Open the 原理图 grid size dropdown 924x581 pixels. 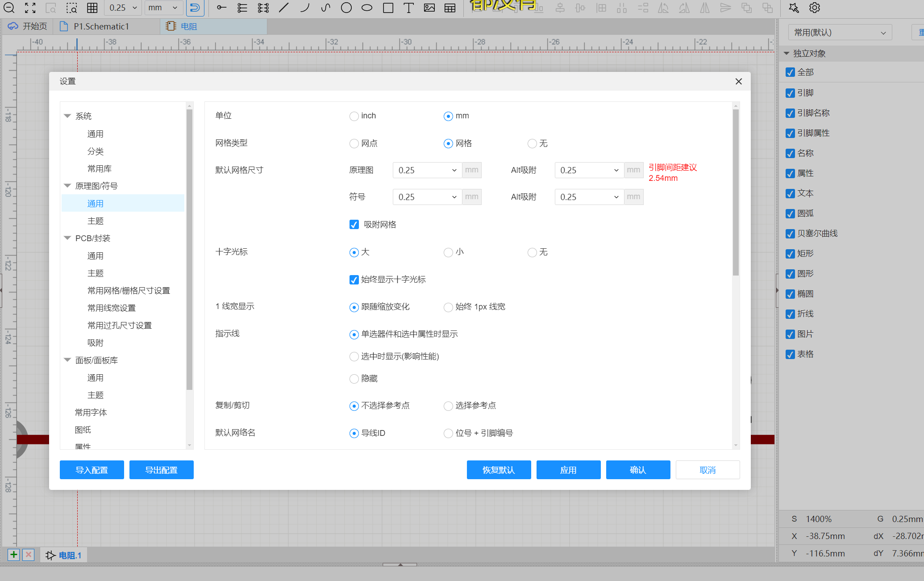pyautogui.click(x=427, y=170)
